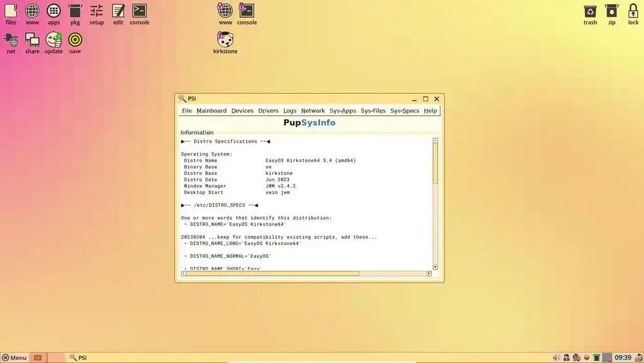Click the text 'EasyOS Kirkstone64 5.4 (amd64)'

click(x=310, y=161)
